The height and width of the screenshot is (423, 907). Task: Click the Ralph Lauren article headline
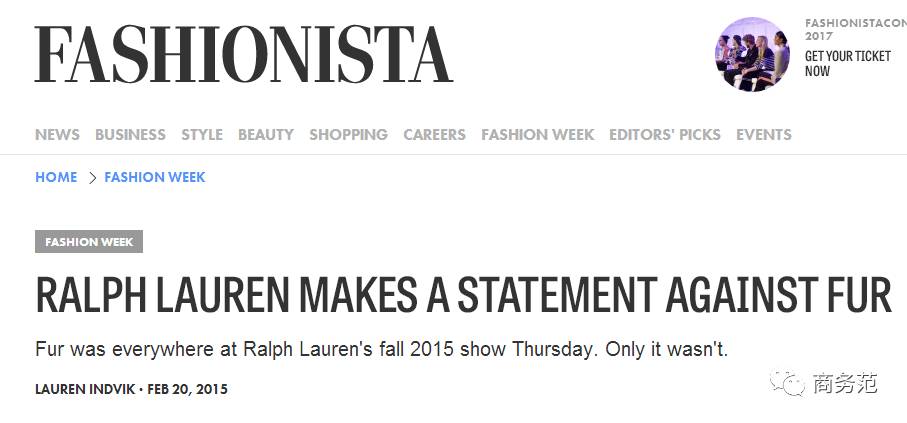[x=463, y=295]
